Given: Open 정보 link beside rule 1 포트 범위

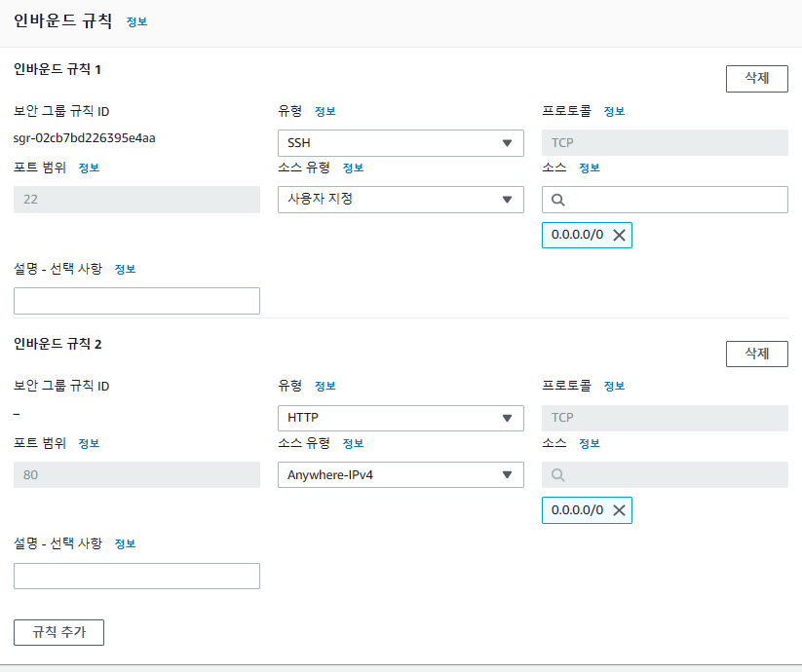Looking at the screenshot, I should click(x=89, y=168).
